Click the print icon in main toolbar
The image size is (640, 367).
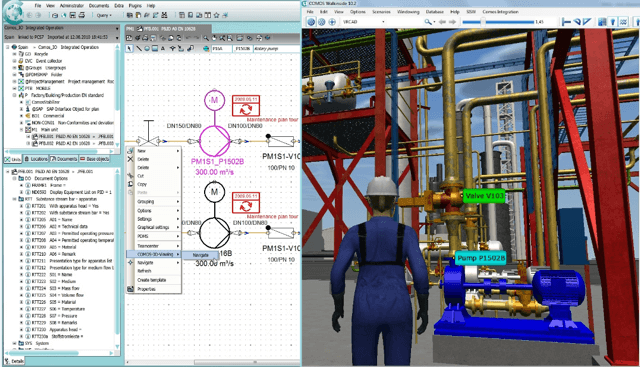pyautogui.click(x=81, y=15)
